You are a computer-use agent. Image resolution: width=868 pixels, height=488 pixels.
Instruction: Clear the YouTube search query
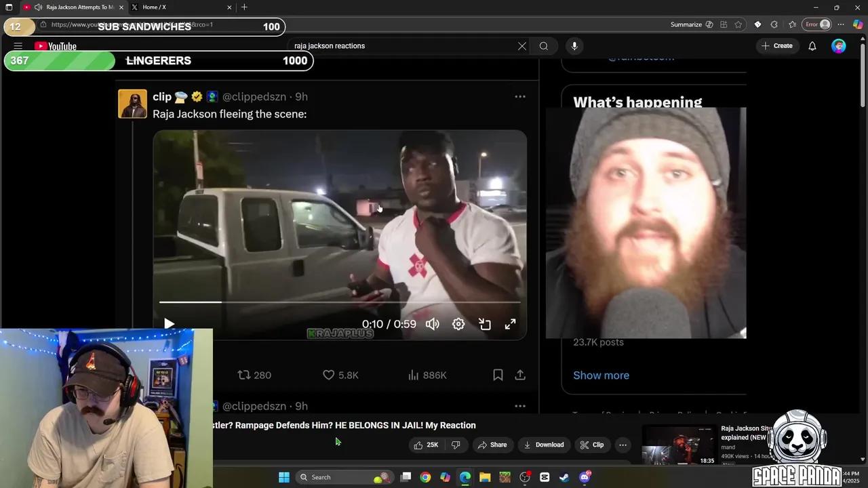[x=521, y=46]
